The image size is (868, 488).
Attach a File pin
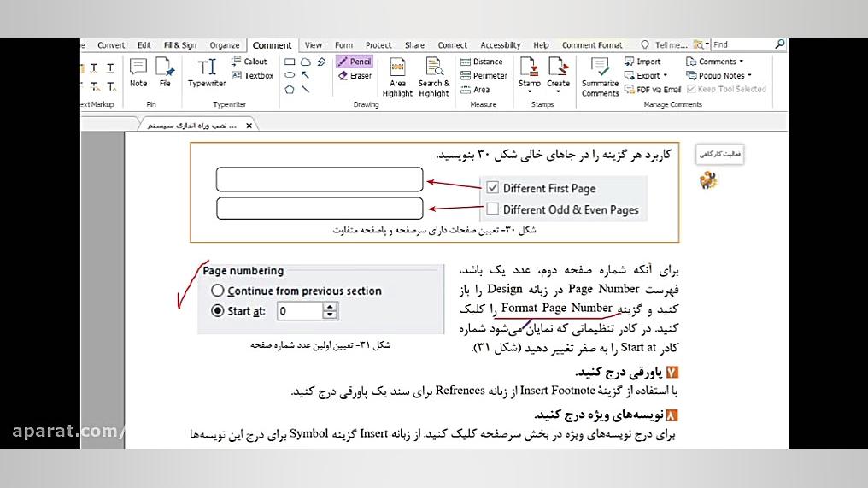tap(165, 73)
